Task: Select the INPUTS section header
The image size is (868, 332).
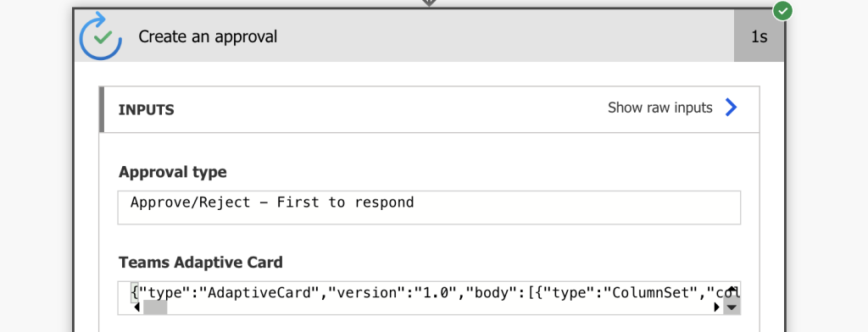Action: point(429,109)
